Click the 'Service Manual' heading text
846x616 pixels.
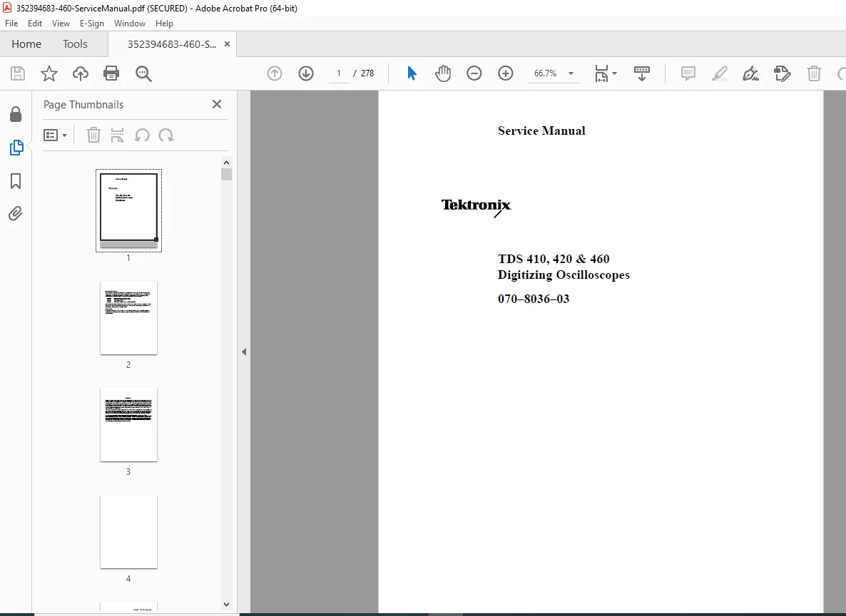click(541, 131)
